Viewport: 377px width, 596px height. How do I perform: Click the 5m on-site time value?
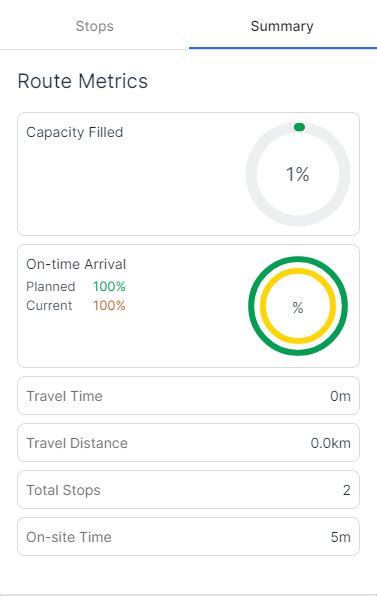340,537
